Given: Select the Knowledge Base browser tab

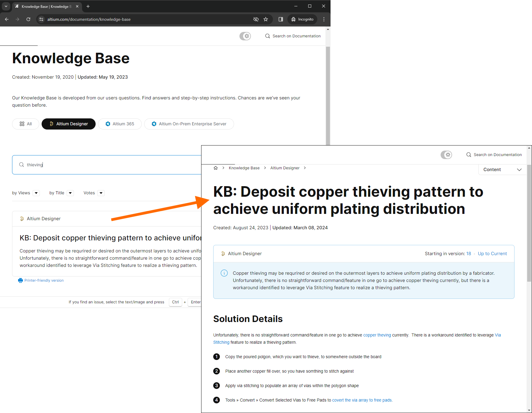Looking at the screenshot, I should pyautogui.click(x=47, y=6).
